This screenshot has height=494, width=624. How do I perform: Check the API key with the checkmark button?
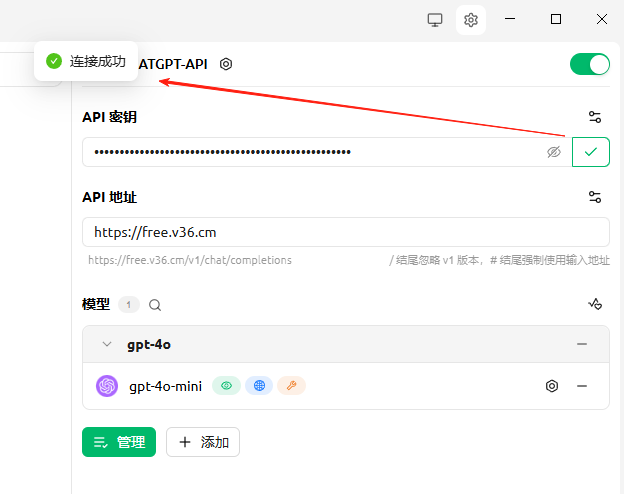coord(591,152)
